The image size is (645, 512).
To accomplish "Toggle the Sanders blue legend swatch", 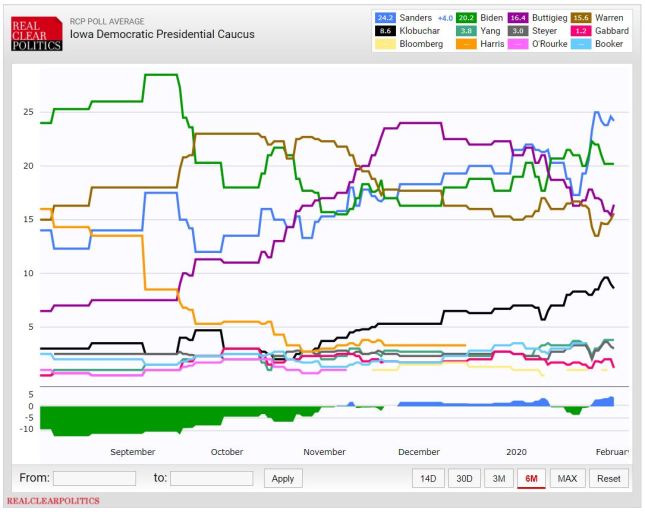I will pyautogui.click(x=383, y=18).
